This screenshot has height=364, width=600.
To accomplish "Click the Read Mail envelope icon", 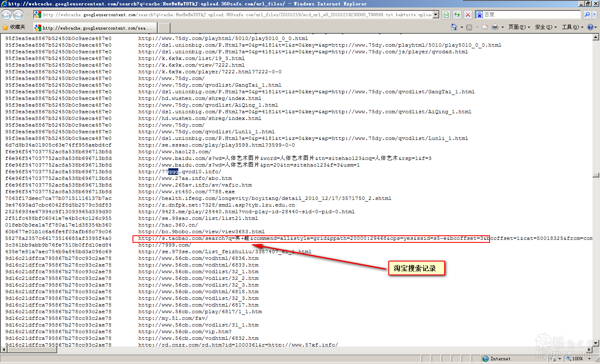I will pyautogui.click(x=485, y=27).
